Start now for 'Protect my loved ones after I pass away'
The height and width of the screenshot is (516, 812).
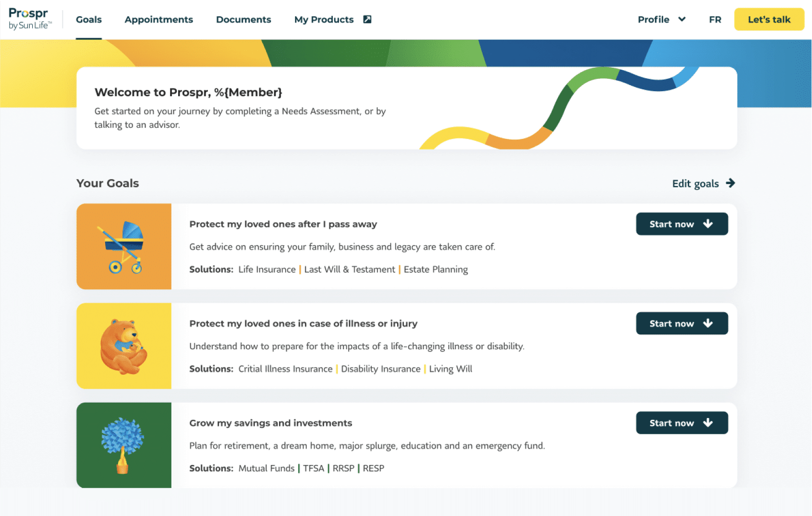pyautogui.click(x=682, y=224)
